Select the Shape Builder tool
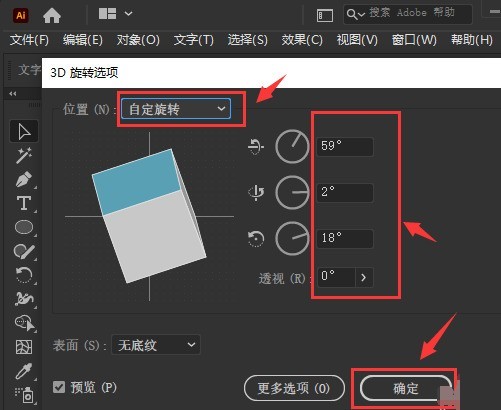 pos(25,323)
